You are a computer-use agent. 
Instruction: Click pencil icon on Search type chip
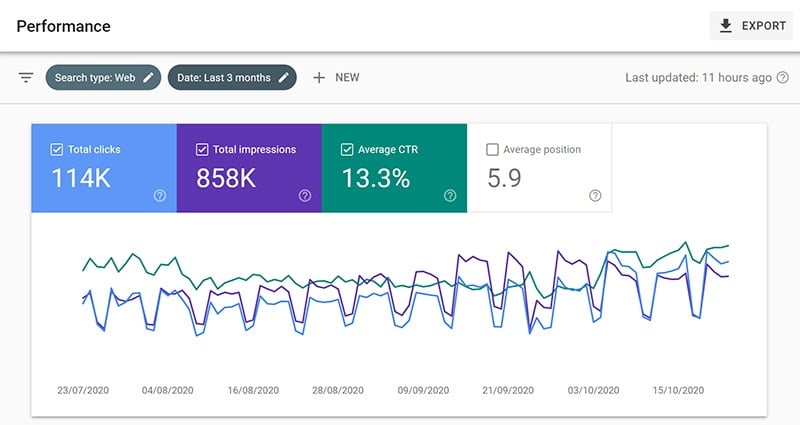pyautogui.click(x=148, y=78)
